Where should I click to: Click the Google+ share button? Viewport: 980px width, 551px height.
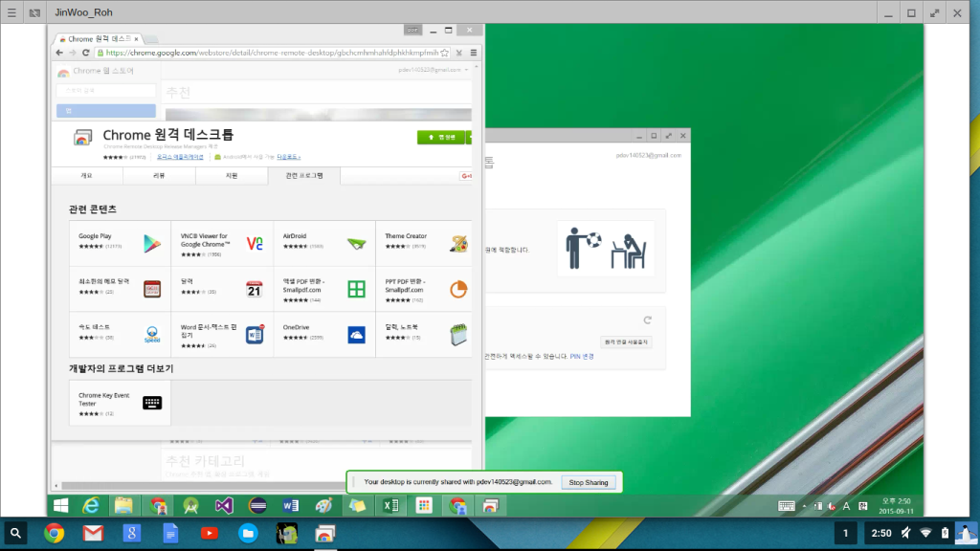pos(466,176)
